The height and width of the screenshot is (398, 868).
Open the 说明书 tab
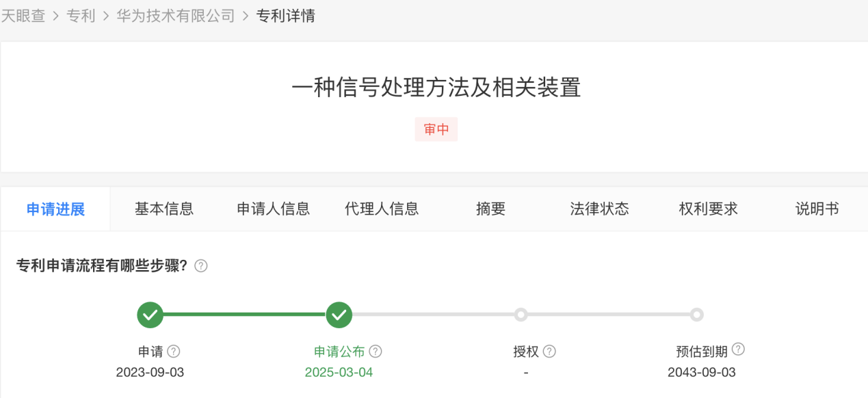(x=817, y=209)
